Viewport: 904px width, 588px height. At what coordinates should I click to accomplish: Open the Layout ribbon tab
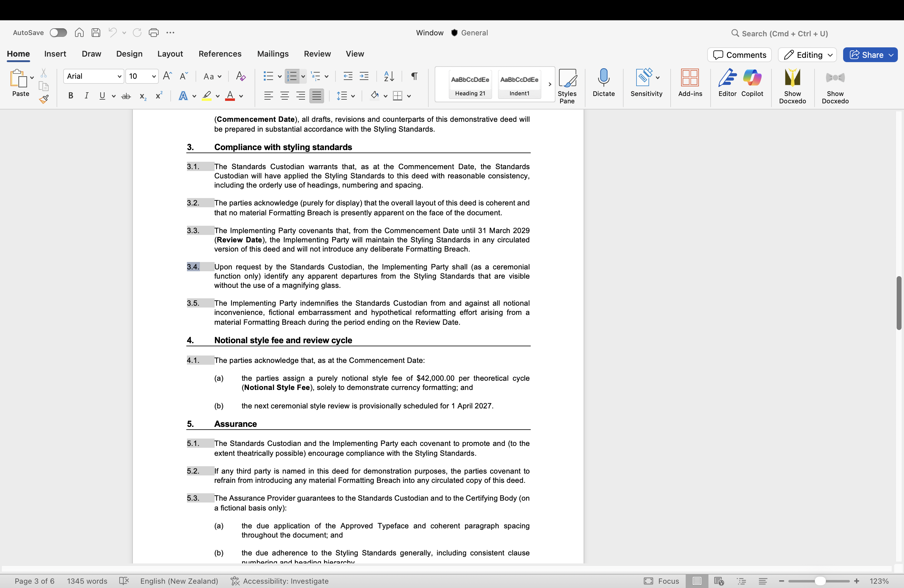click(170, 54)
